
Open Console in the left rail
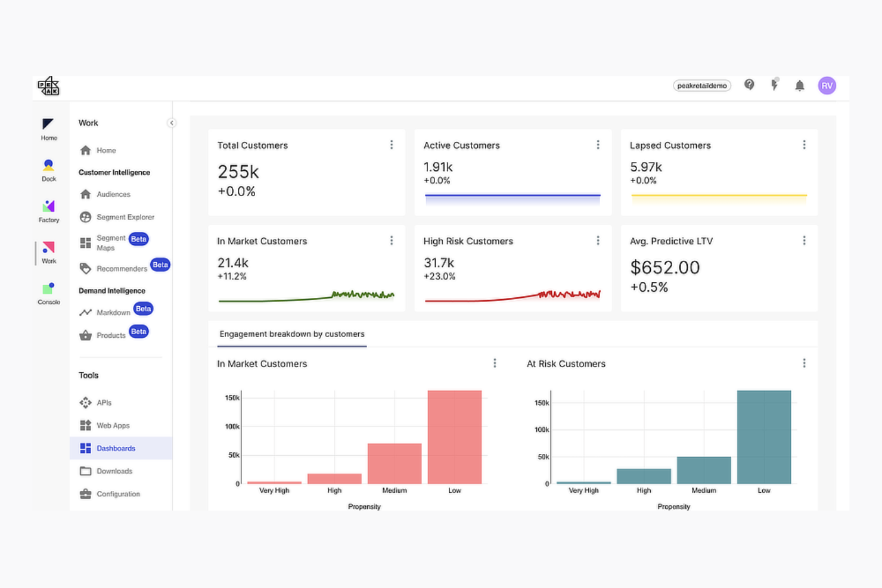[x=49, y=293]
